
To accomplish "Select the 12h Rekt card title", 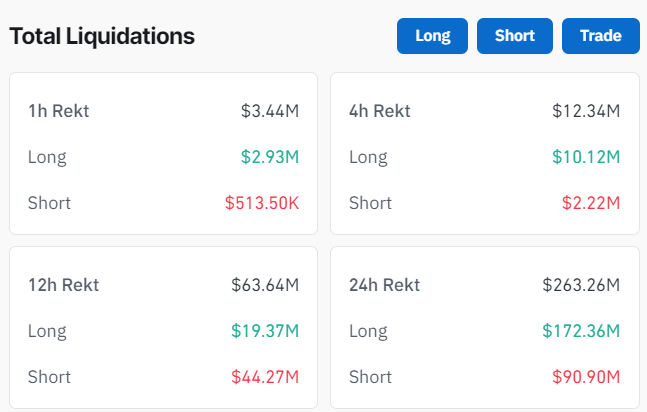I will [64, 285].
